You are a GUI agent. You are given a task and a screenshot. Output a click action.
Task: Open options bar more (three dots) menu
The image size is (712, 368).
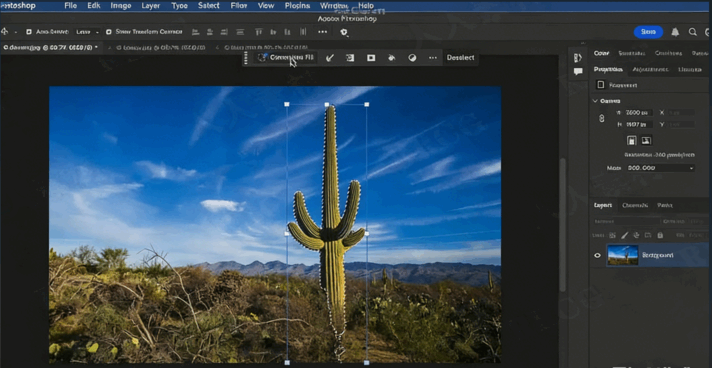tap(322, 32)
